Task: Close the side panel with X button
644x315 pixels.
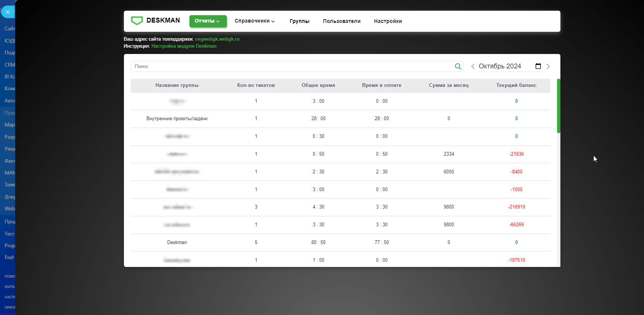Action: point(7,12)
